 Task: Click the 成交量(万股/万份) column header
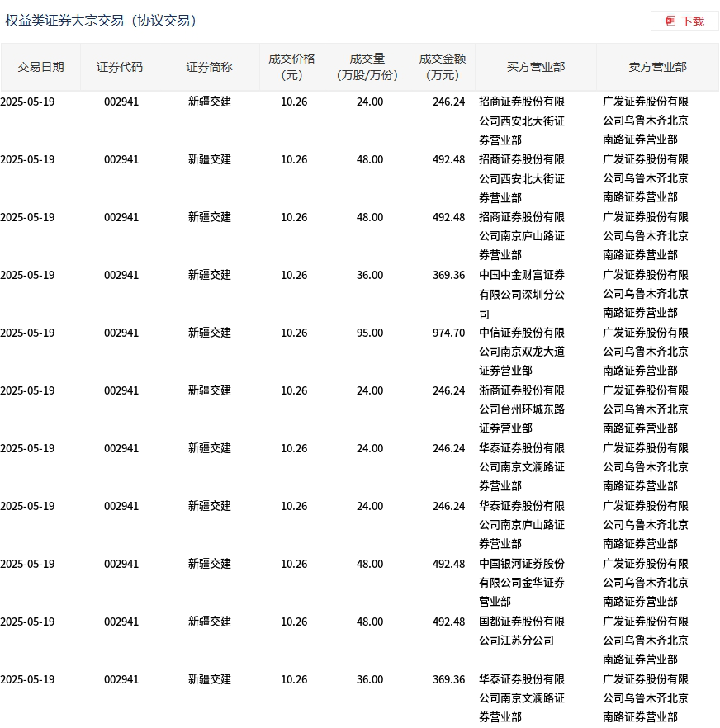tap(367, 67)
